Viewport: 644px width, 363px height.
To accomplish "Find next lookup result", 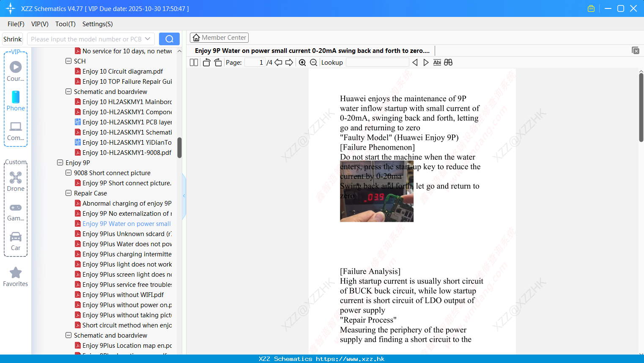I will point(426,63).
